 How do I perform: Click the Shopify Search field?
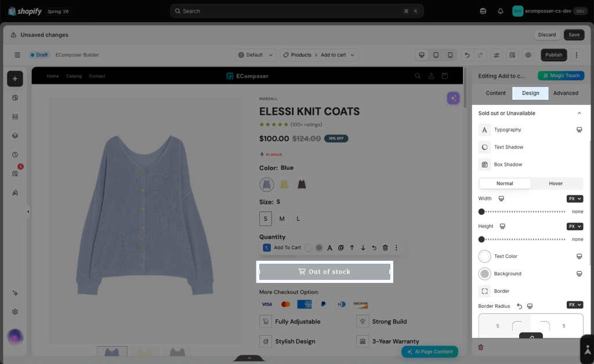pyautogui.click(x=296, y=11)
